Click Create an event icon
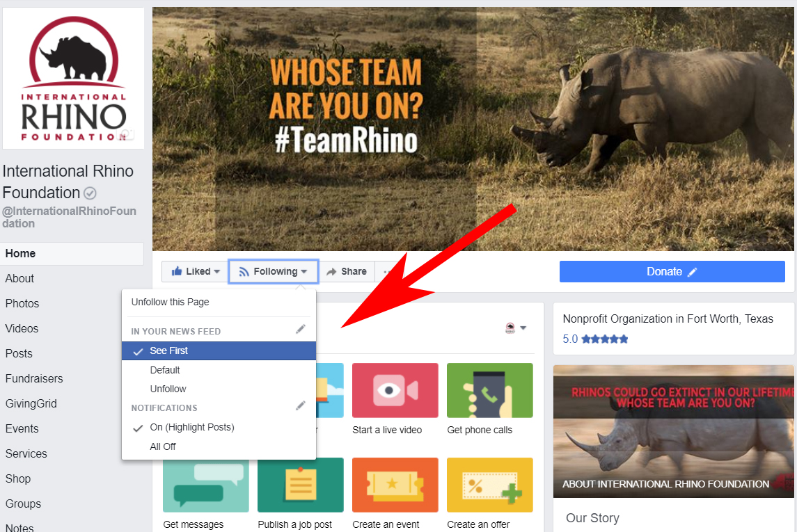The image size is (797, 532). point(395,485)
